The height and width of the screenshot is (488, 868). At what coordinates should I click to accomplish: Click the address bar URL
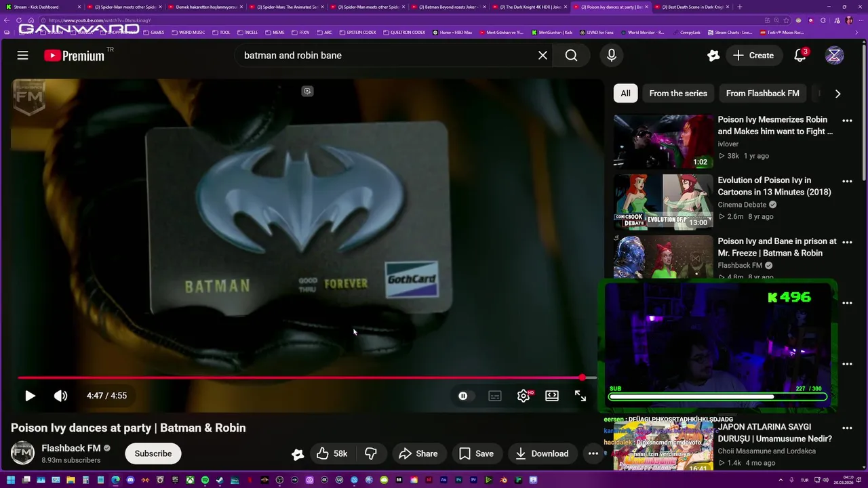100,20
